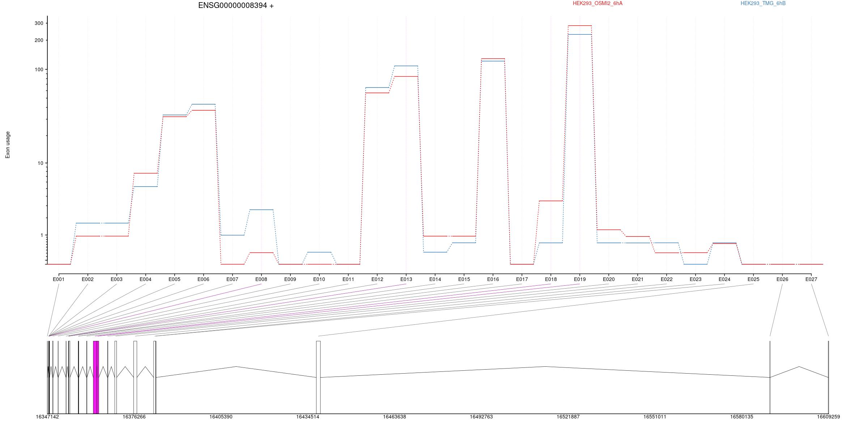Viewport: 868px width, 434px height.
Task: Click exon label E021
Action: pyautogui.click(x=638, y=279)
